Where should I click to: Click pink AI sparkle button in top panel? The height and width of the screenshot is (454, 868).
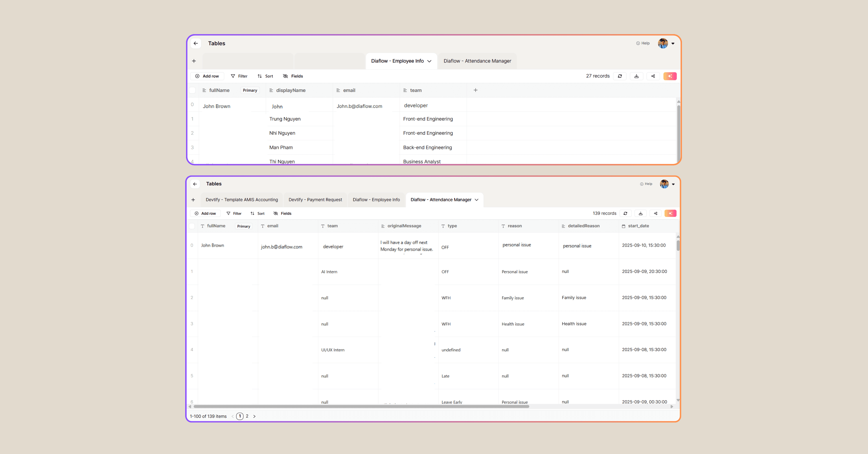click(670, 76)
